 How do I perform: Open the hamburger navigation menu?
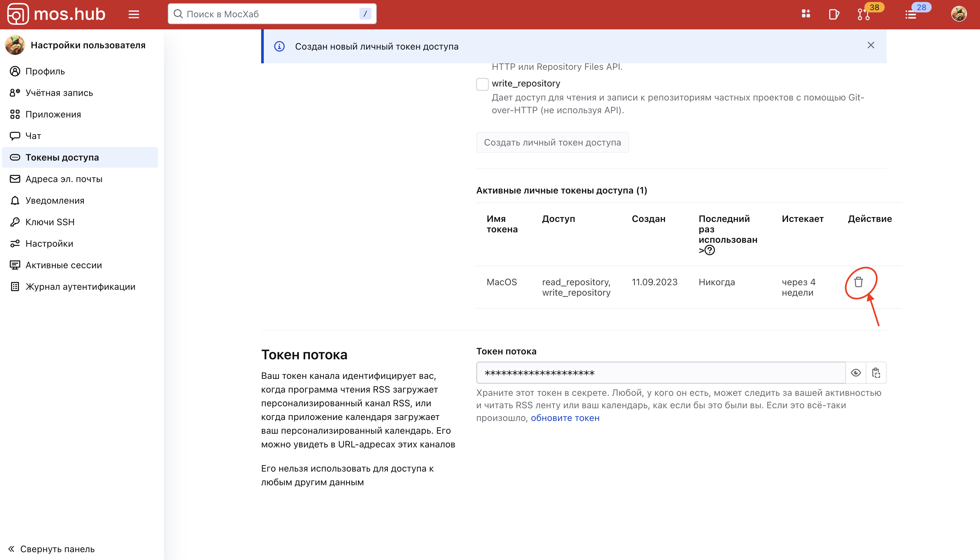click(134, 15)
